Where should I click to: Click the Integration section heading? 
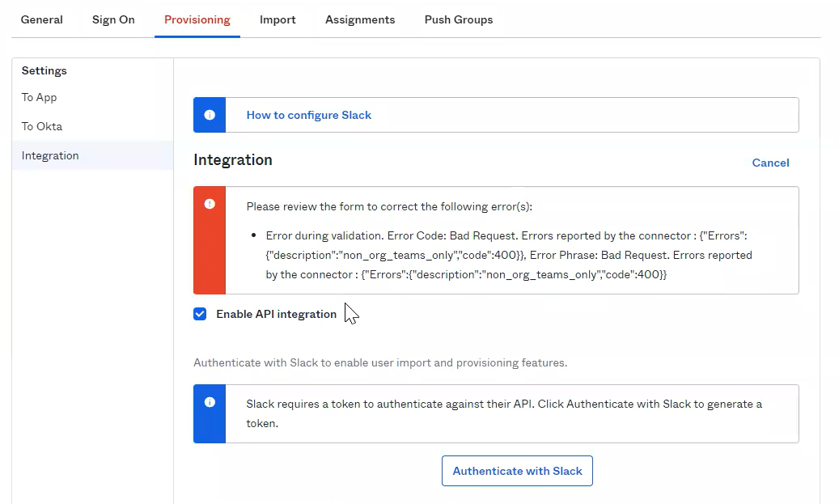coord(233,160)
